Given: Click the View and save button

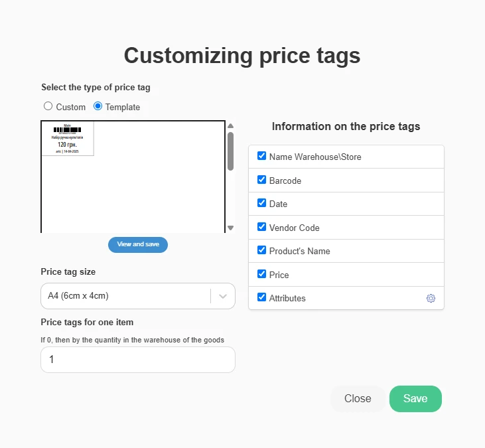Looking at the screenshot, I should (x=138, y=245).
